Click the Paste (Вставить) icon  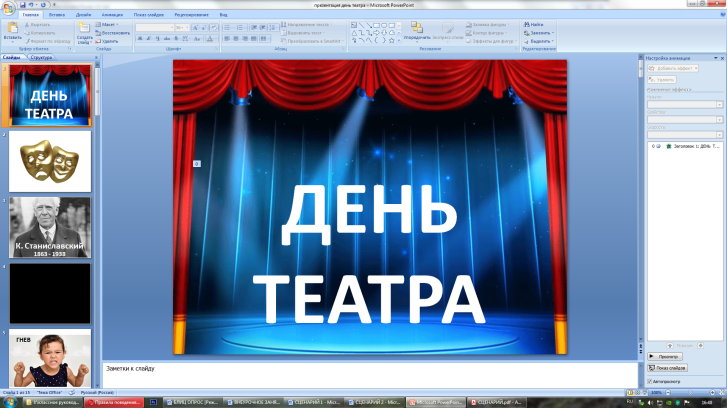click(x=12, y=31)
